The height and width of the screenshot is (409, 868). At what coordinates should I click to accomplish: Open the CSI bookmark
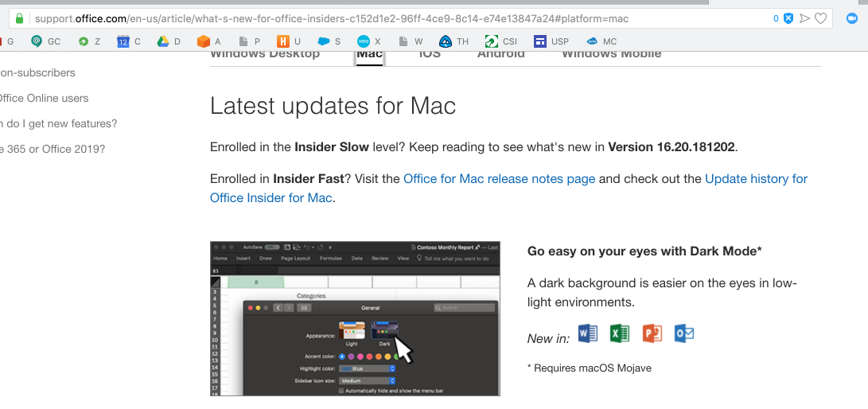(500, 41)
